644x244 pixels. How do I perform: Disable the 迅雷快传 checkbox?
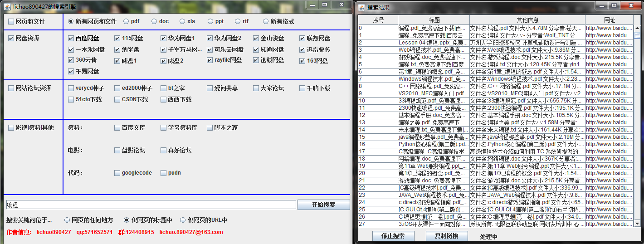click(x=302, y=50)
